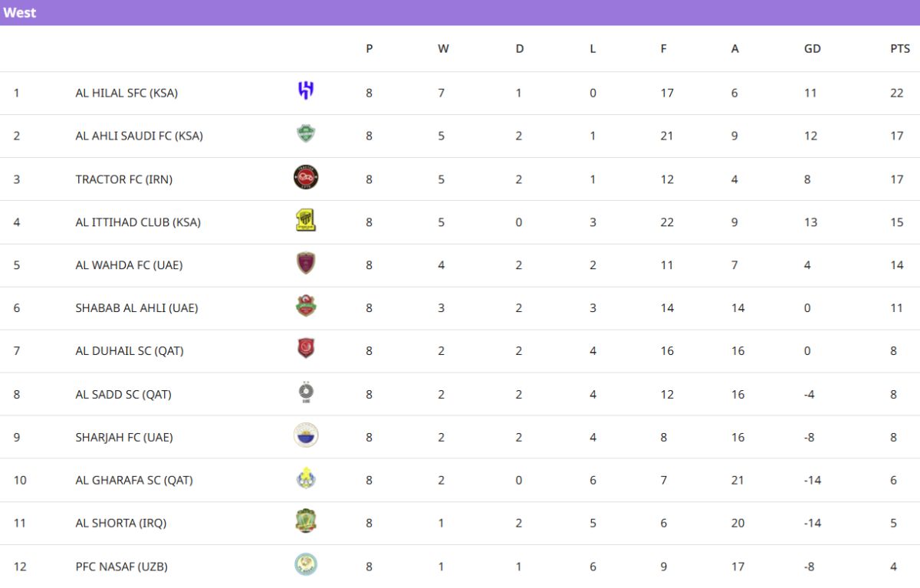This screenshot has height=588, width=920.
Task: Click the Tractor FC round logo
Action: (x=306, y=177)
